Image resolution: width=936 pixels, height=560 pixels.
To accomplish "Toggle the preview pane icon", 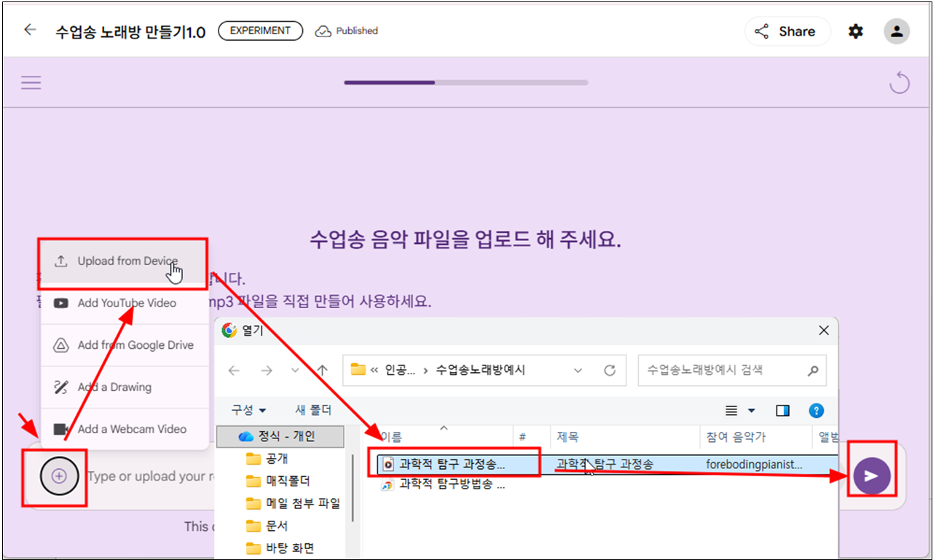I will 783,411.
